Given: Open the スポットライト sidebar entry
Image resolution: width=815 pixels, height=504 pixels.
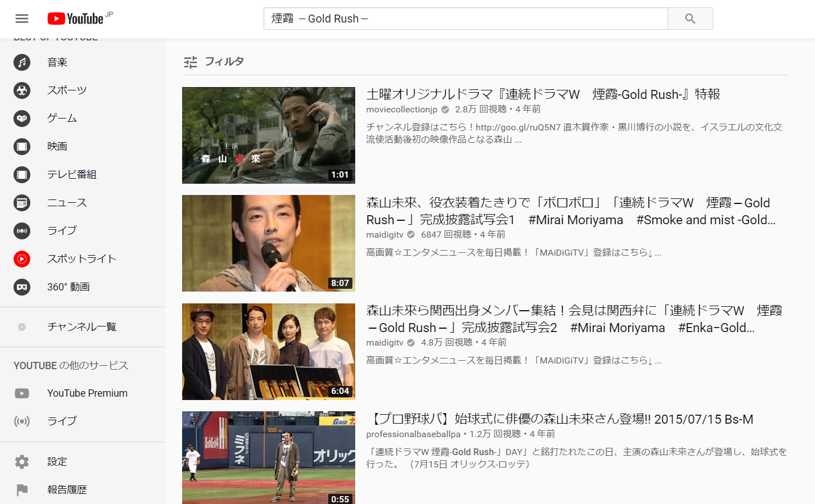Looking at the screenshot, I should (x=83, y=258).
